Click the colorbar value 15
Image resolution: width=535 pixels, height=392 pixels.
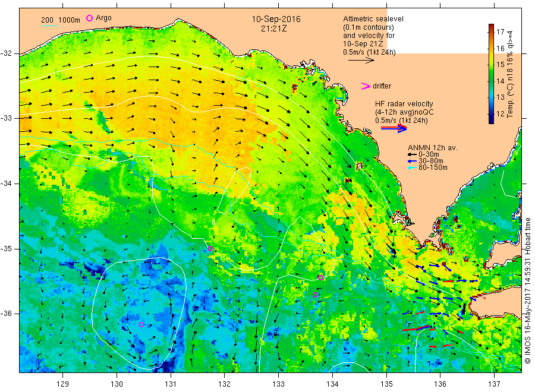(x=500, y=64)
